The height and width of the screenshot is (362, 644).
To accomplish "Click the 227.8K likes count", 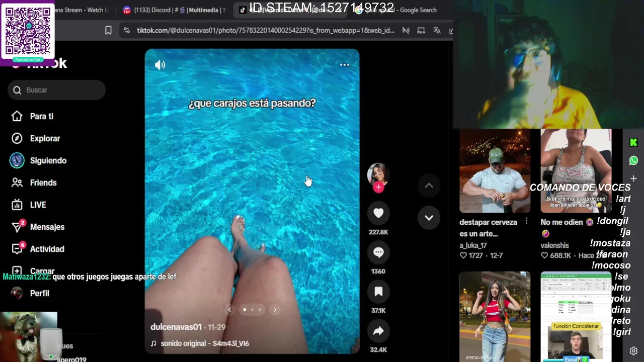I will pyautogui.click(x=378, y=232).
